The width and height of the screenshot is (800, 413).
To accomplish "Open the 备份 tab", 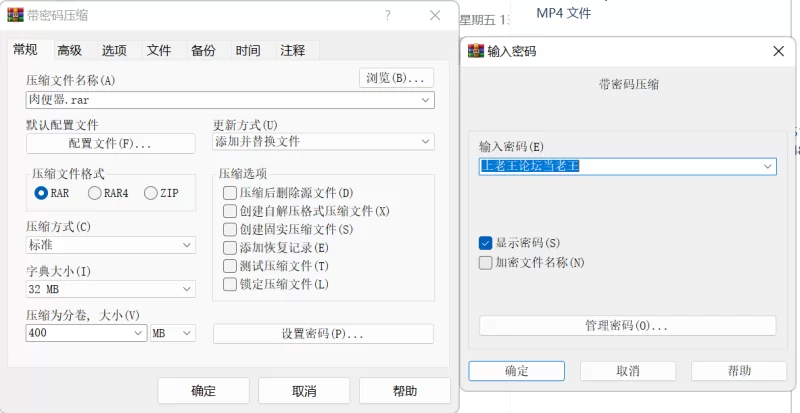I will click(x=203, y=51).
